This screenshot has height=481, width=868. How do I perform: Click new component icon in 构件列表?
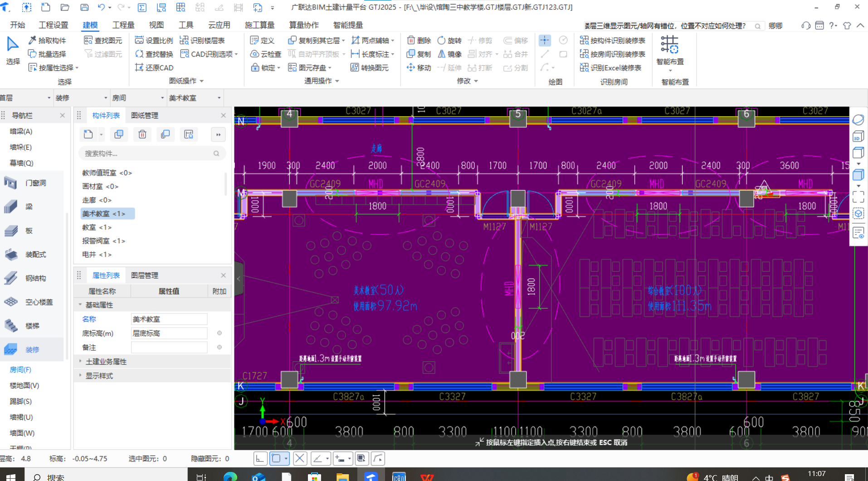[x=88, y=134]
